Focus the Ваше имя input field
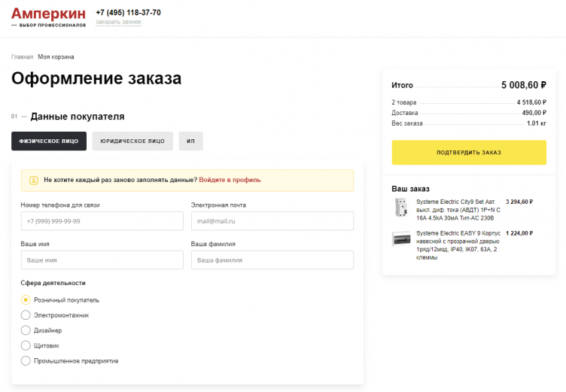Screen dimensions: 566x392 [x=102, y=260]
